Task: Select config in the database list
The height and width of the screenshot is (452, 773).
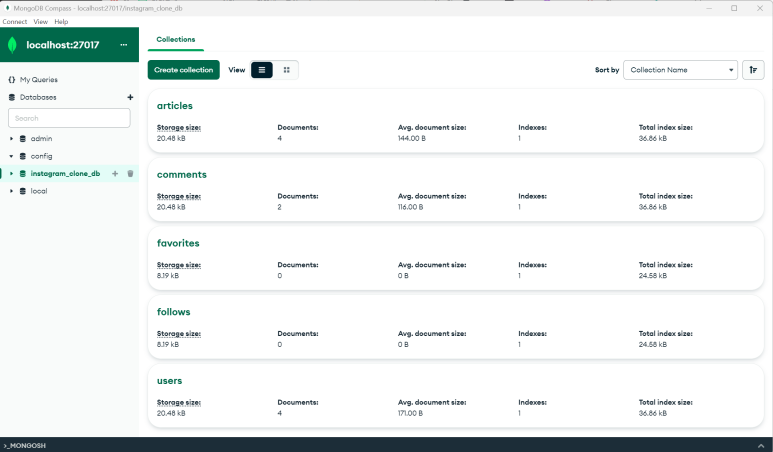Action: tap(41, 156)
